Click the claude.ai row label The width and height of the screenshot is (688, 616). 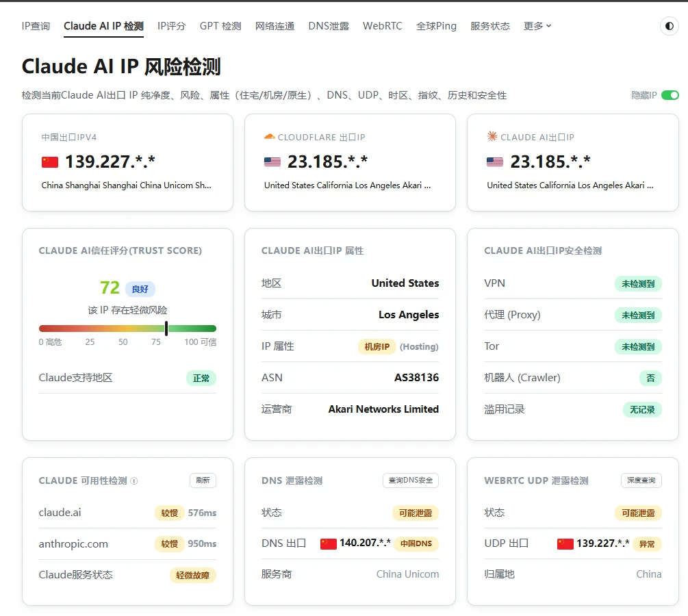click(x=60, y=513)
